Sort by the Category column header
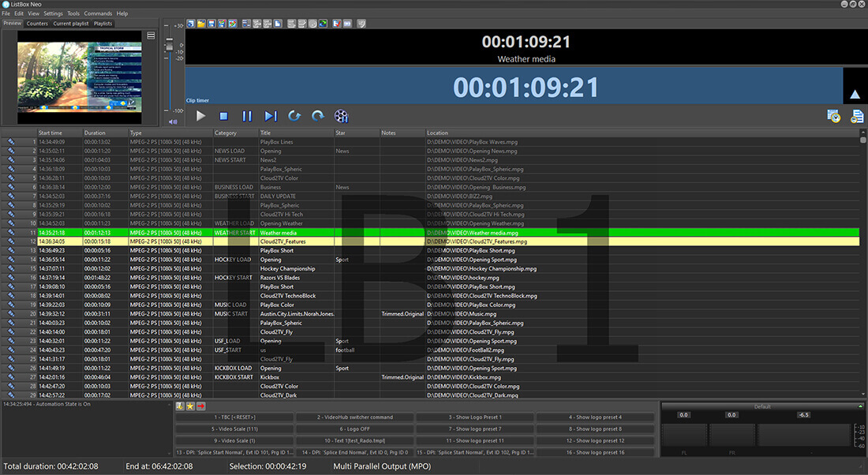 tap(236, 133)
